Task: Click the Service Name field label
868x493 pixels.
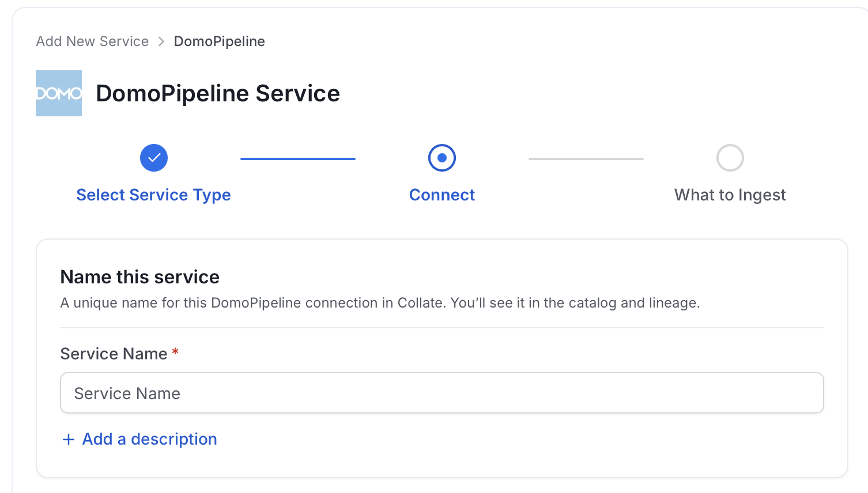Action: tap(114, 354)
